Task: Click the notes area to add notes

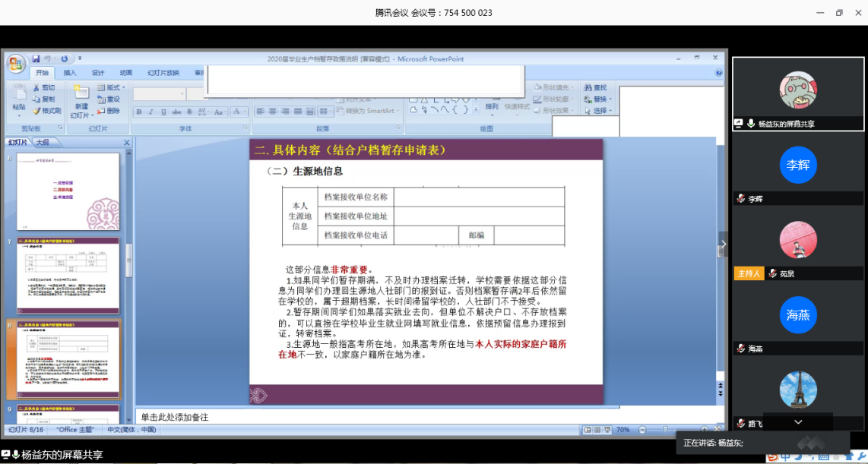Action: point(380,417)
